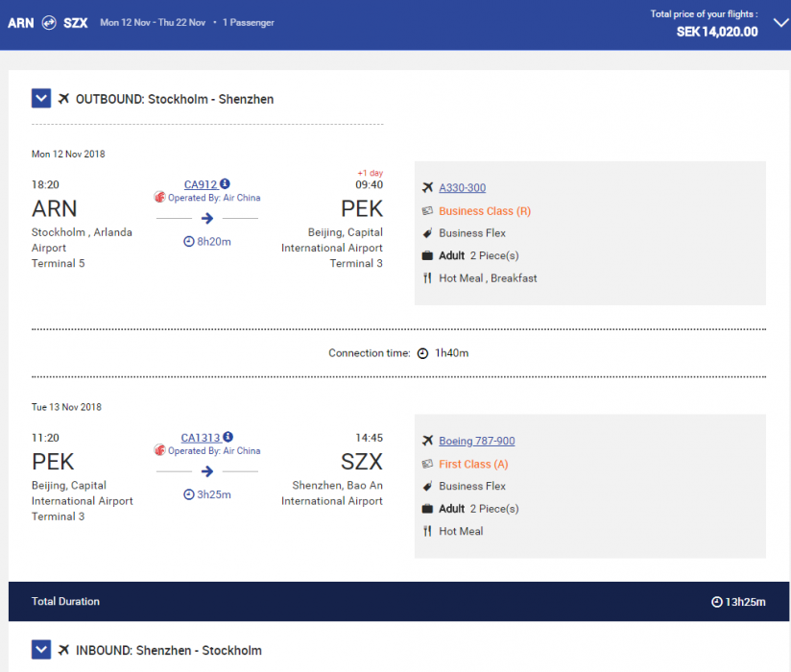
Task: Open the CA912 flight number link
Action: [201, 184]
